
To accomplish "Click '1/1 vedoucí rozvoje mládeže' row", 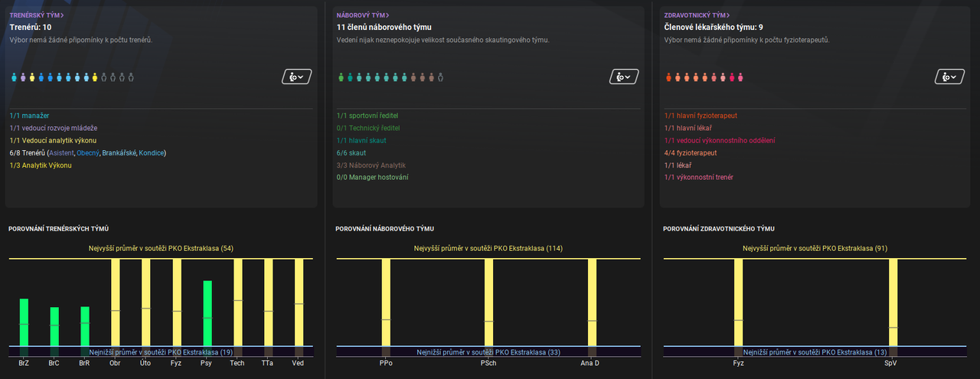I will (54, 128).
